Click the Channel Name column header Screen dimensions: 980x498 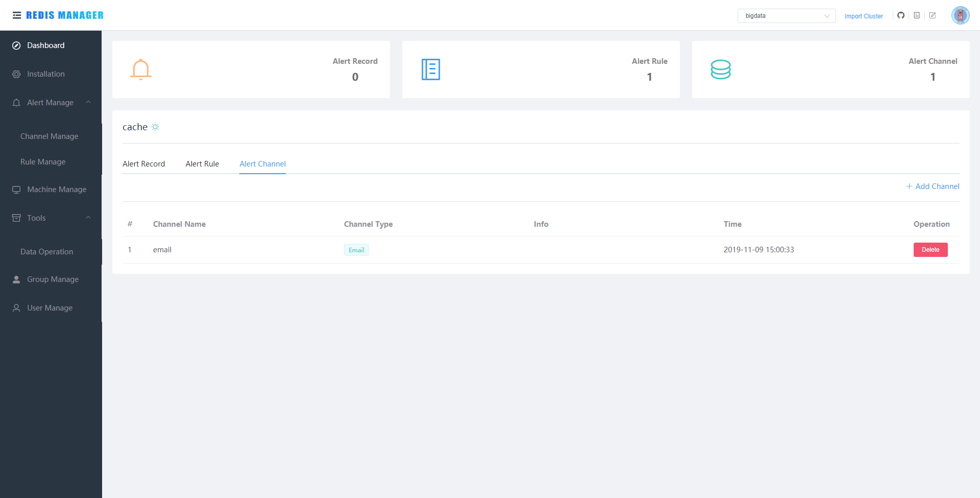coord(179,224)
